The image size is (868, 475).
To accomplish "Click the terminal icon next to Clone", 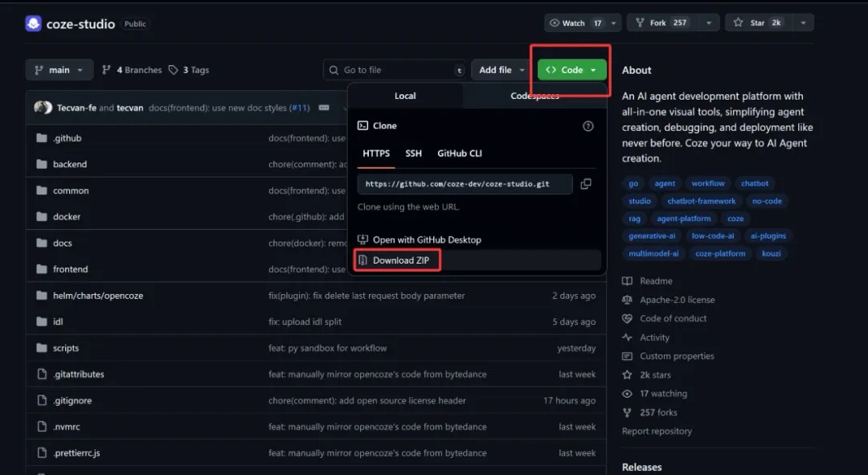I will point(362,125).
